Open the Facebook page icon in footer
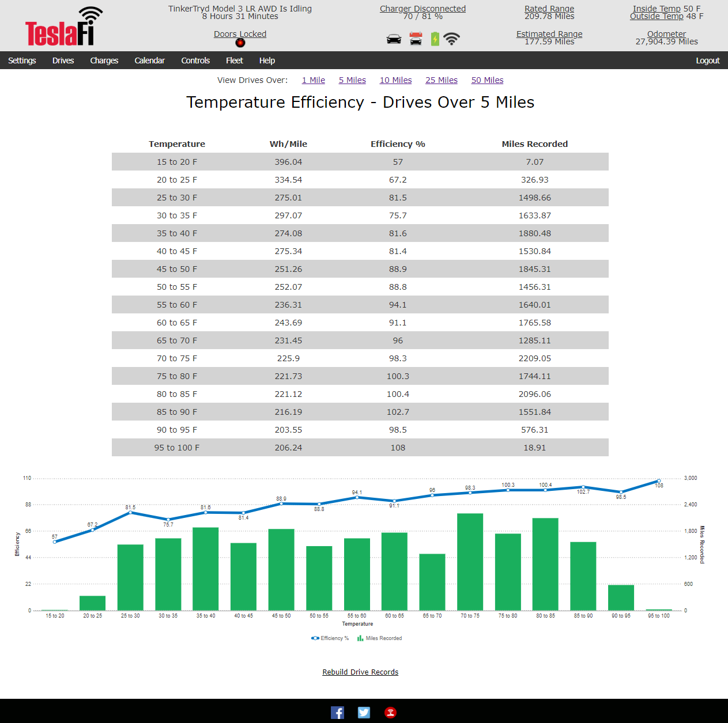Screen dimensions: 728x723 tap(337, 713)
